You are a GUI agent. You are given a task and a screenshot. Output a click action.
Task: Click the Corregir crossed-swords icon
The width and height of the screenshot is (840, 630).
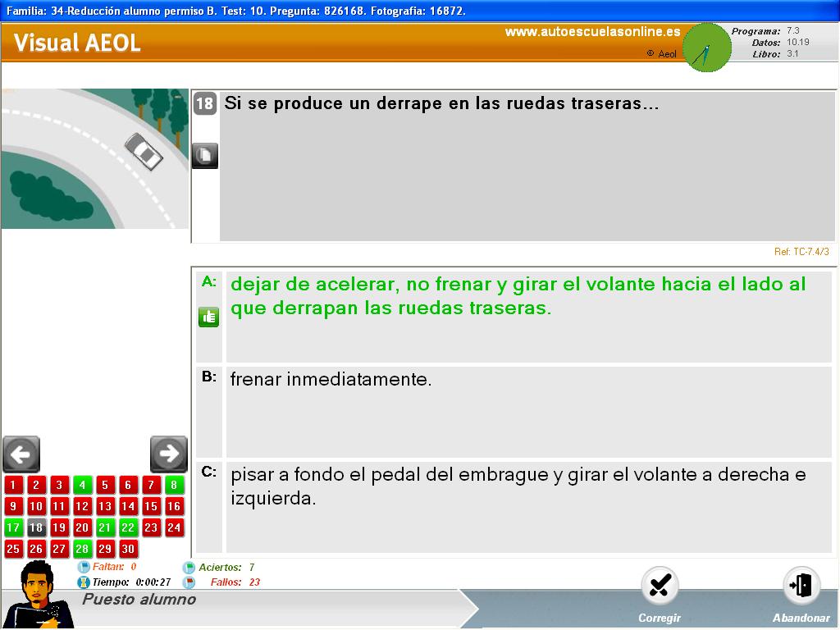click(660, 586)
